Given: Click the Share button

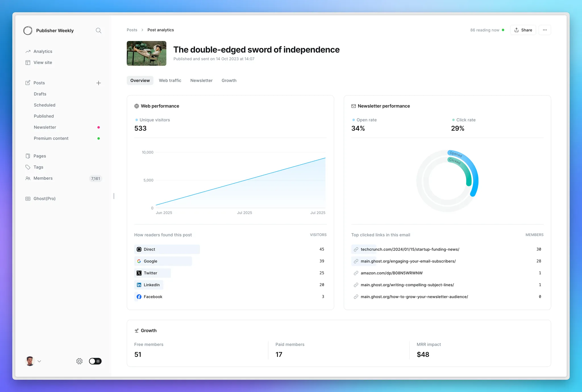Looking at the screenshot, I should pos(523,30).
